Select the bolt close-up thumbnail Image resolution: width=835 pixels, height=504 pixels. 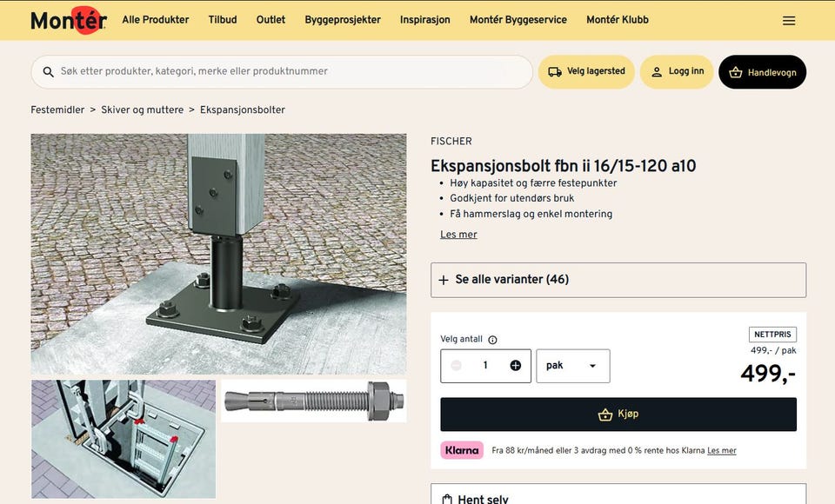click(314, 401)
